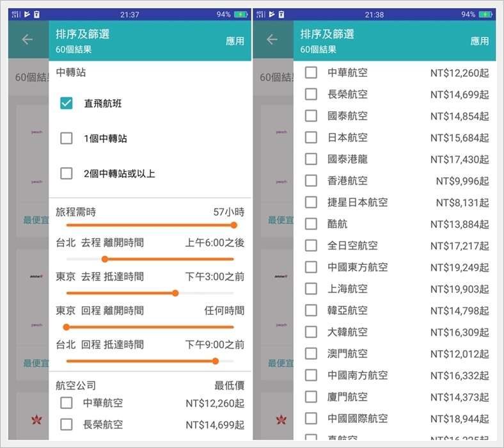Click the NT$18,944起 price for 中國國際航空

[x=460, y=419]
